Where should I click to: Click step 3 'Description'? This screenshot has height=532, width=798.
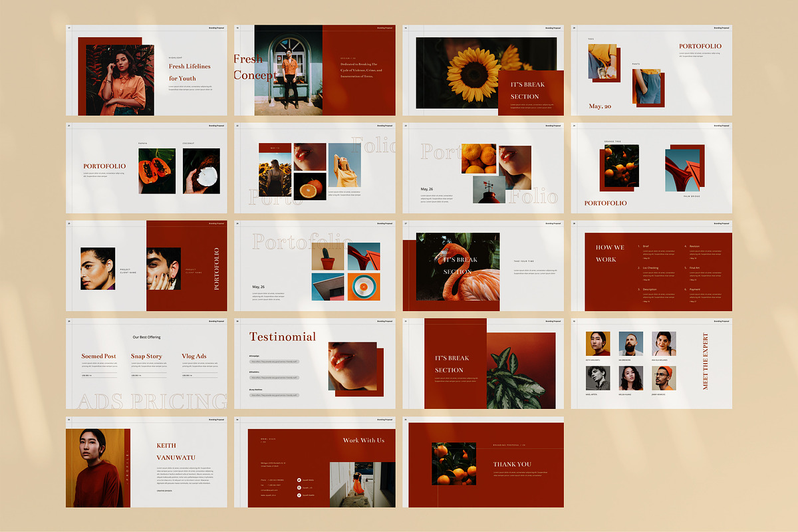pyautogui.click(x=648, y=289)
